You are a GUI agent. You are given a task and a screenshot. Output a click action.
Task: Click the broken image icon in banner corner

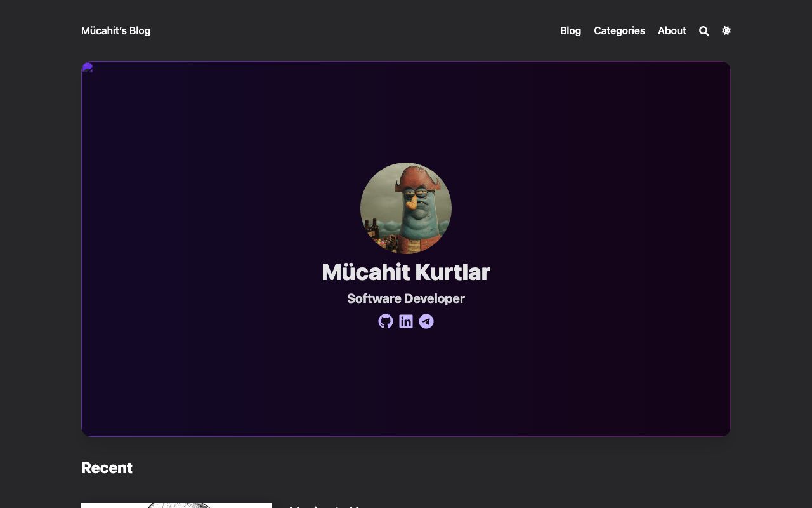coord(88,67)
